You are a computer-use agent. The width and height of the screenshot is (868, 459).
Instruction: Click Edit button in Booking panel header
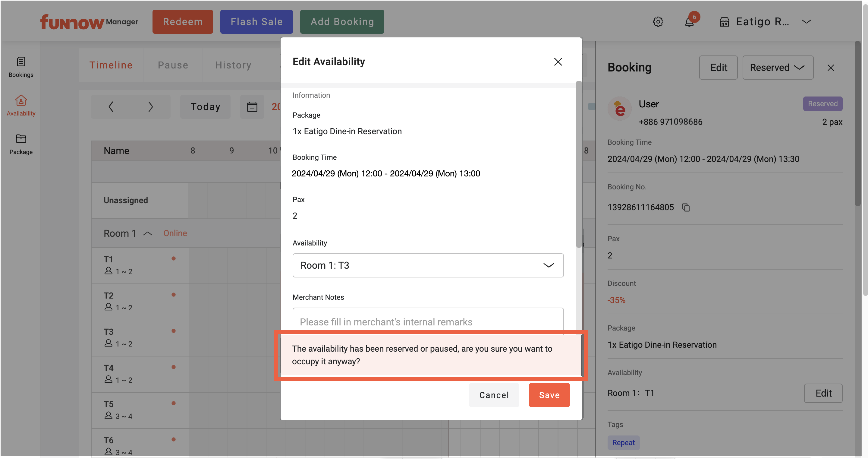pyautogui.click(x=718, y=68)
